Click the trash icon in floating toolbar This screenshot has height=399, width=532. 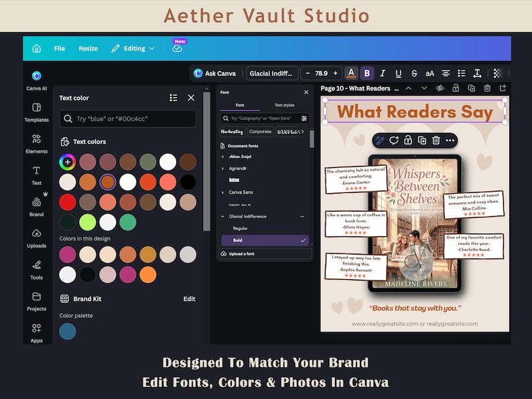[x=436, y=141]
